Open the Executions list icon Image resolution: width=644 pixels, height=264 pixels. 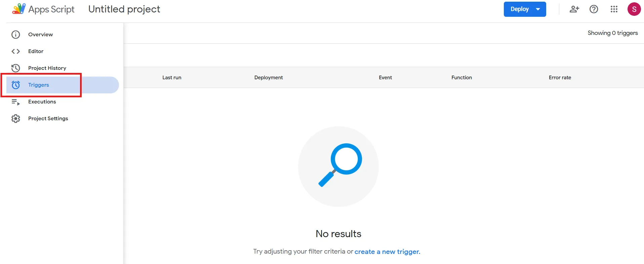coord(16,102)
